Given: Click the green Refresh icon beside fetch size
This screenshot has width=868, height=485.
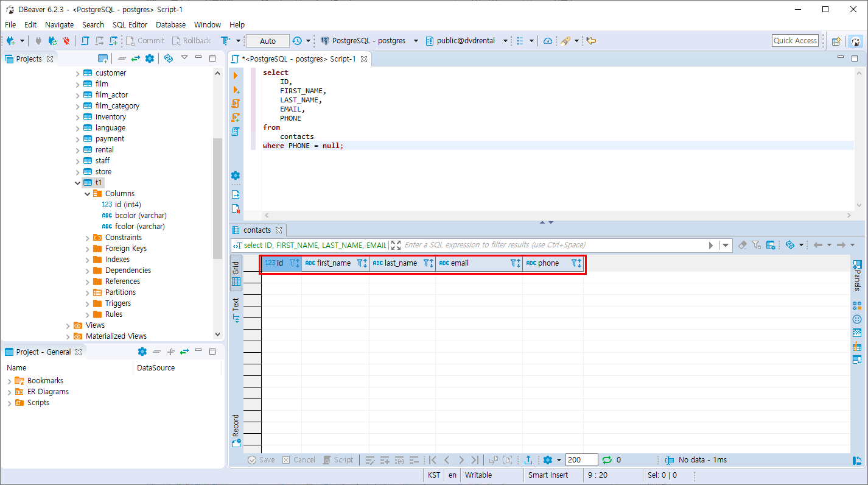Looking at the screenshot, I should (x=607, y=460).
